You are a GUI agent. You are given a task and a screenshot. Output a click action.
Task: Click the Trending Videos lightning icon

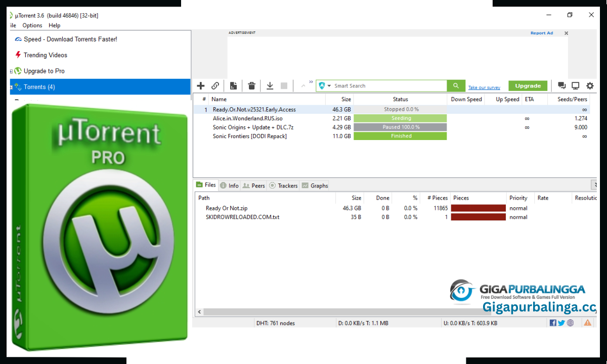pos(18,55)
